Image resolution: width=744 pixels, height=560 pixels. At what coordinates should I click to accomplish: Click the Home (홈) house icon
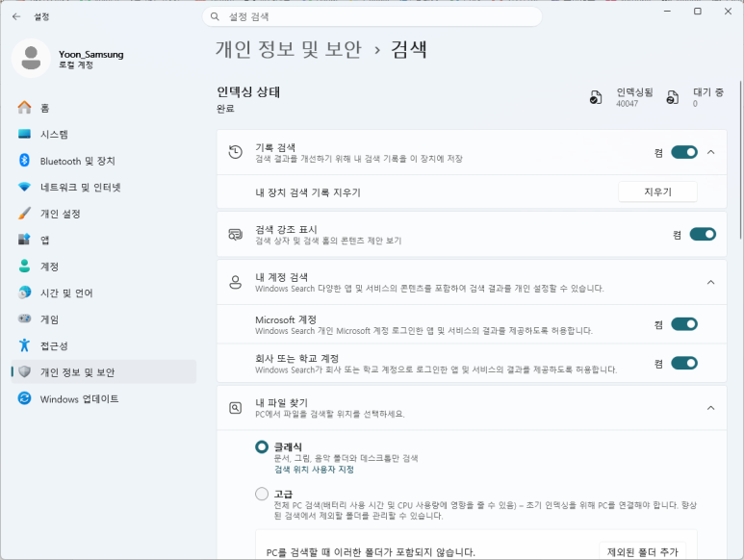tap(24, 108)
